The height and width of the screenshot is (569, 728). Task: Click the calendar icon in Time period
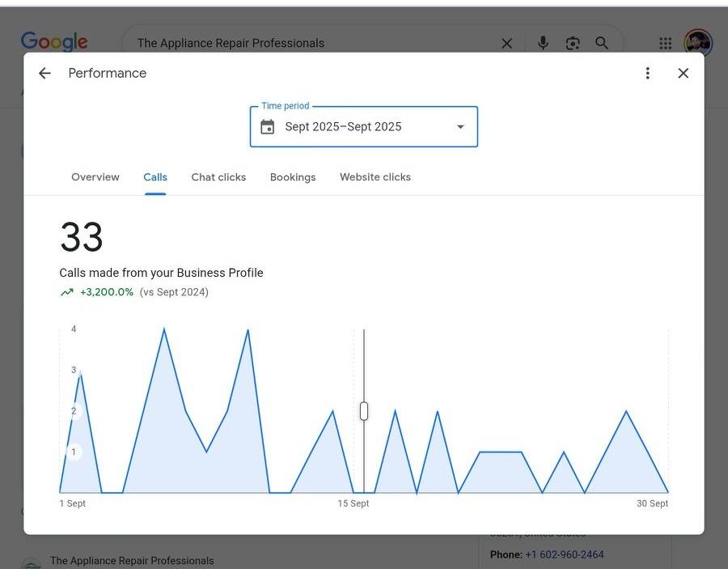pos(268,127)
